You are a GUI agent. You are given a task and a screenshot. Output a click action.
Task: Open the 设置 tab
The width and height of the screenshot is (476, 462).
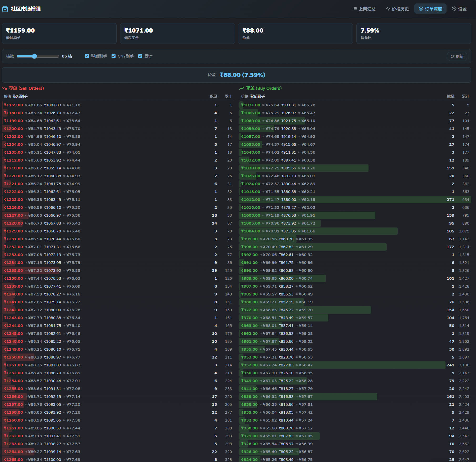[459, 9]
